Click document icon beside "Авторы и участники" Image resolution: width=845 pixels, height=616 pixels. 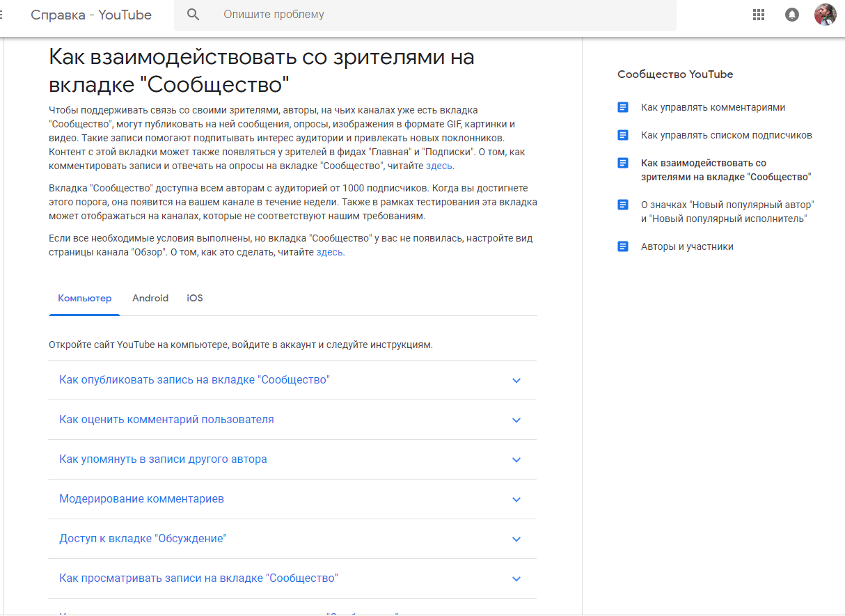click(623, 246)
